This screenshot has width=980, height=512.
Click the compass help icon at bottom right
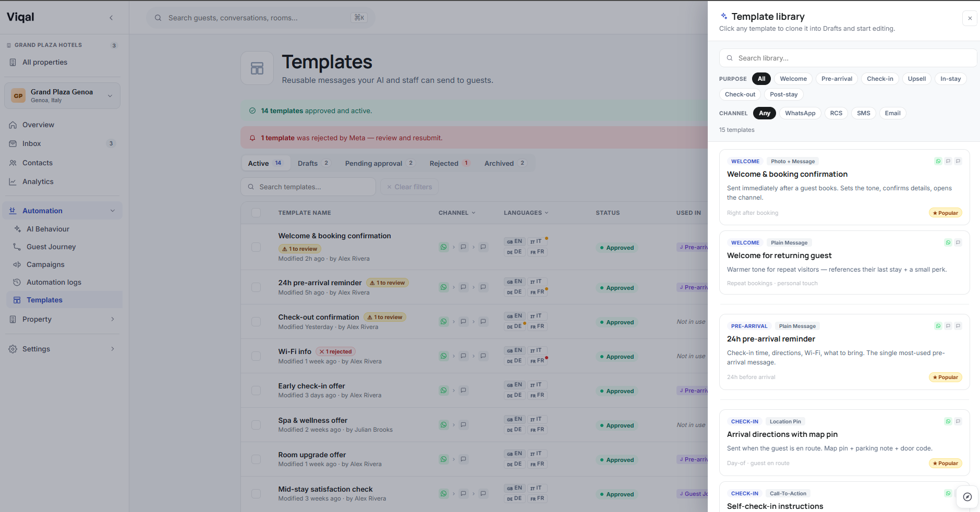[x=967, y=497]
